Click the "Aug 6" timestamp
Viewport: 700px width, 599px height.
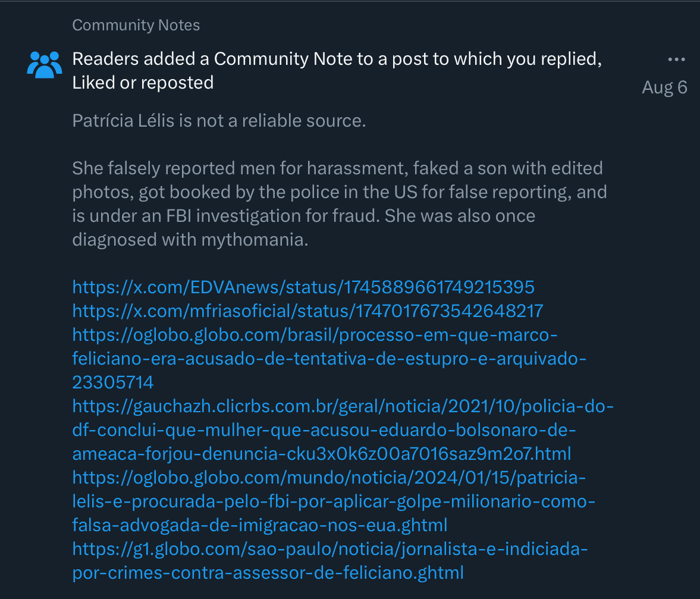pos(664,87)
